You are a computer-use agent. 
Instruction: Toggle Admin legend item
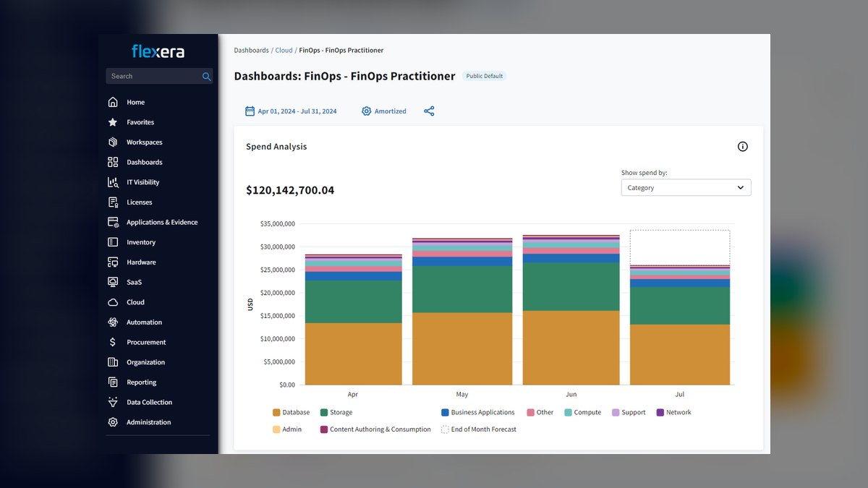click(x=287, y=429)
